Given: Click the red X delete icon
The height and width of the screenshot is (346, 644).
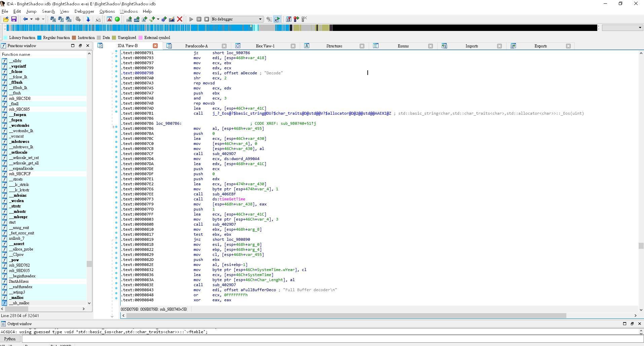Looking at the screenshot, I should pyautogui.click(x=180, y=19).
